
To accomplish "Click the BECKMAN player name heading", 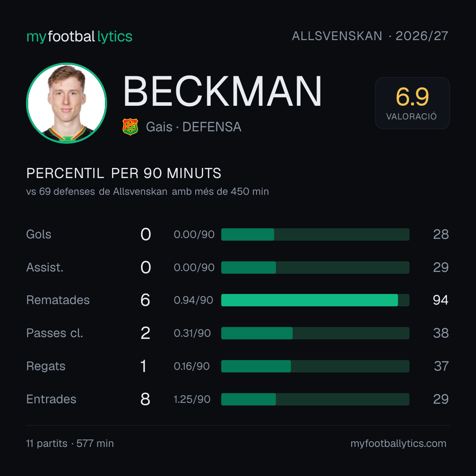I will click(x=222, y=91).
